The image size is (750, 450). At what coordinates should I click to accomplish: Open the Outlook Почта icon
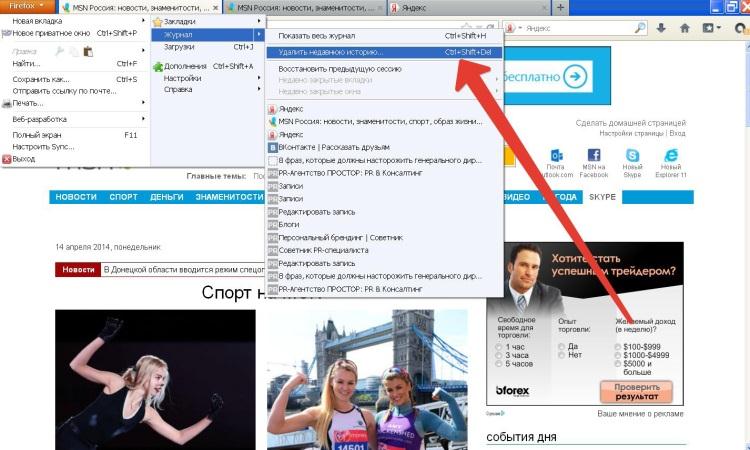click(556, 155)
